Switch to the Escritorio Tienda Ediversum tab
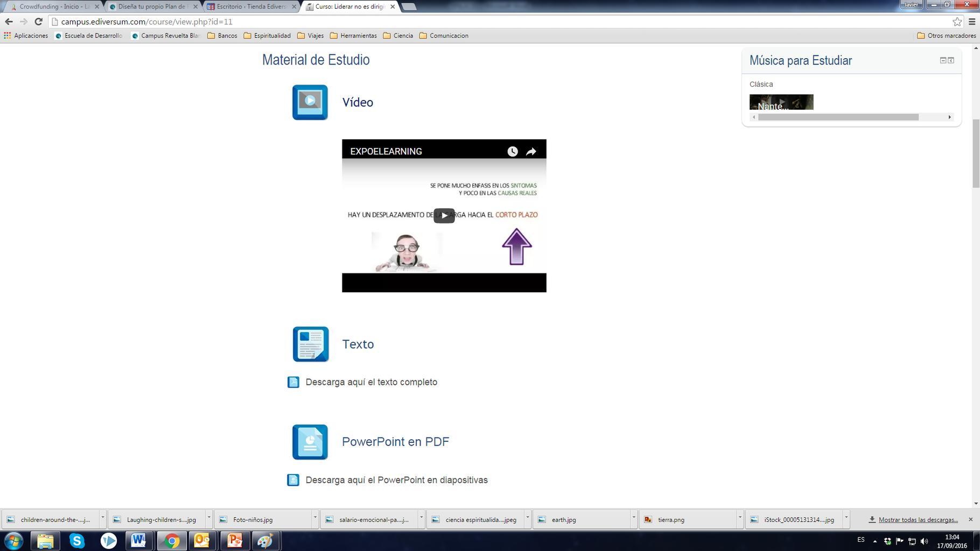The image size is (980, 551). [x=250, y=6]
